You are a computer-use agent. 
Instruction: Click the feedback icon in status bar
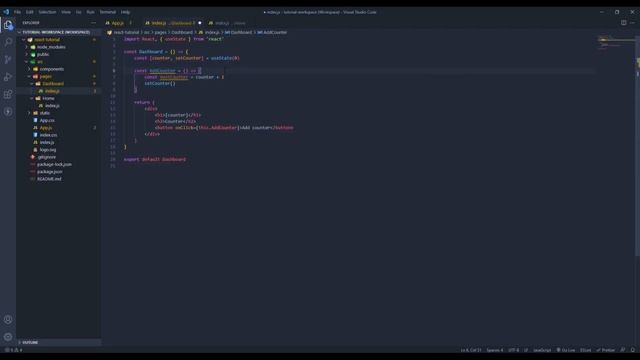click(x=623, y=350)
